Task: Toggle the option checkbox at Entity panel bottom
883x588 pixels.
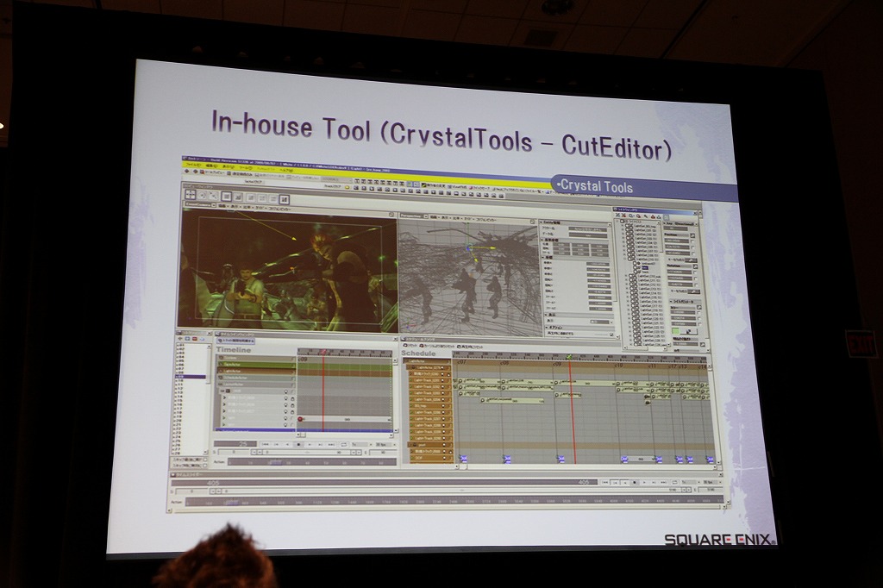Action: (x=611, y=335)
